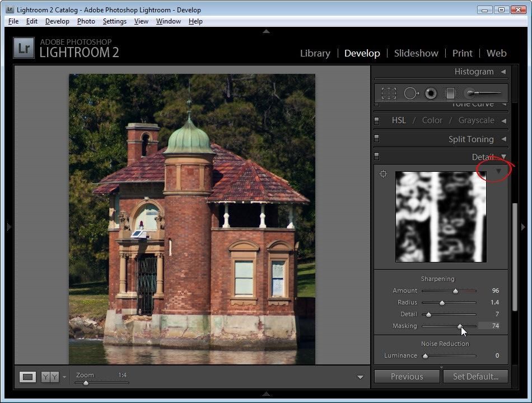Switch to Loupe view mode icon
This screenshot has height=403, width=532.
(x=27, y=377)
